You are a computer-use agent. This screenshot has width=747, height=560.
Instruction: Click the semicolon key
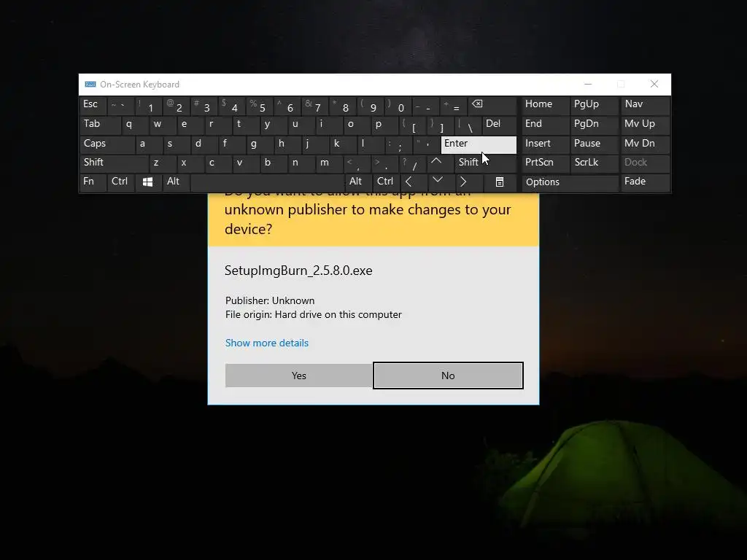[398, 144]
